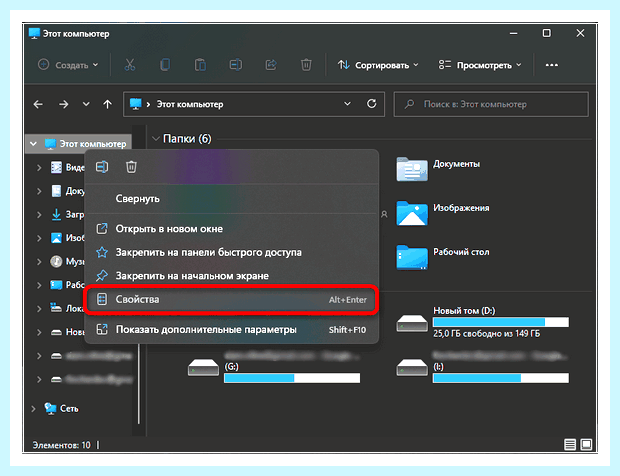
Task: Click the search field Поиск в: Этот компьютер
Action: point(491,104)
